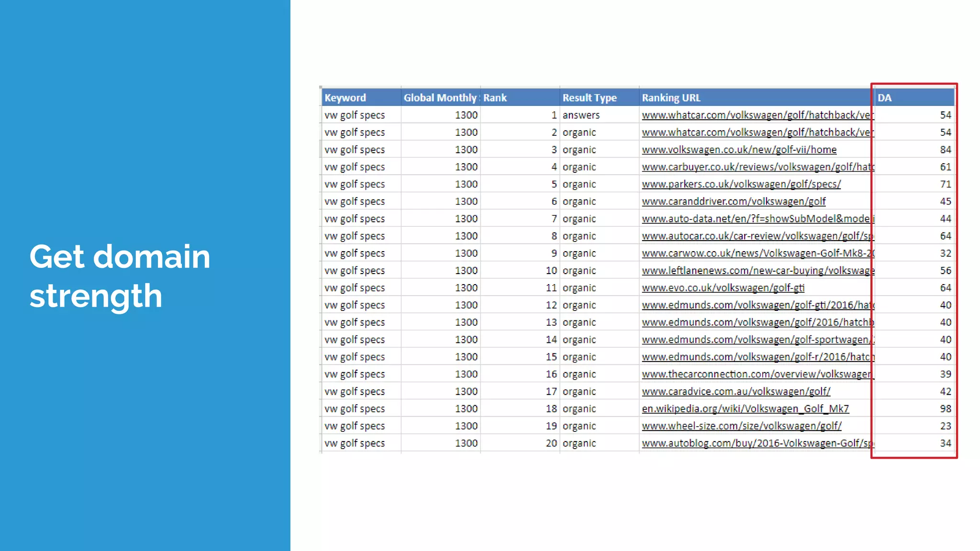Screen dimensions: 980x551
Task: Select the DA column header
Action: pos(914,98)
